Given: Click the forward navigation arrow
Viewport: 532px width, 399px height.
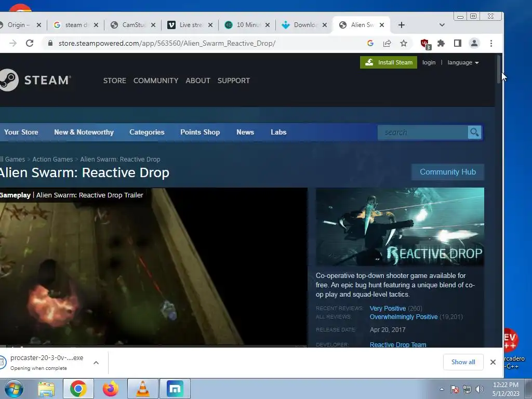Looking at the screenshot, I should pos(13,43).
